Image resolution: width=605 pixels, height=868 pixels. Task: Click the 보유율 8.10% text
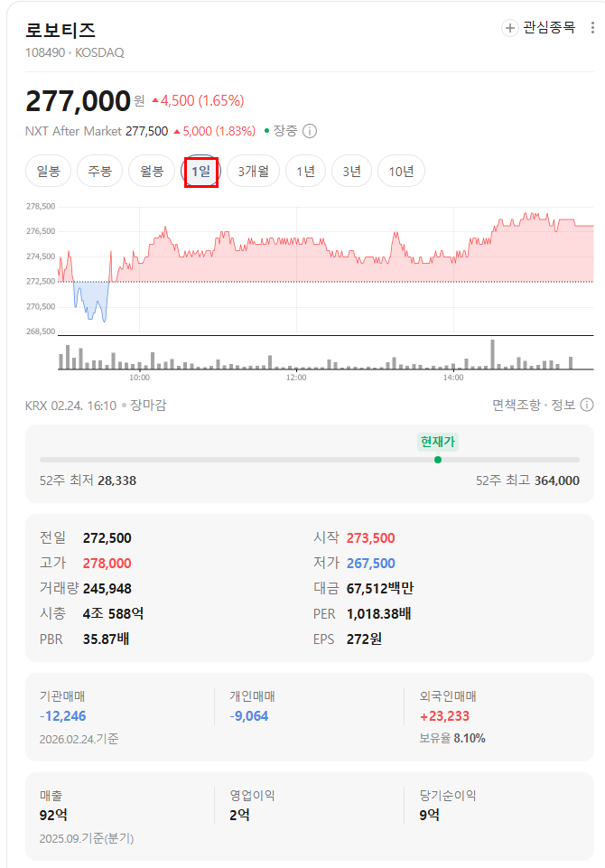[452, 739]
